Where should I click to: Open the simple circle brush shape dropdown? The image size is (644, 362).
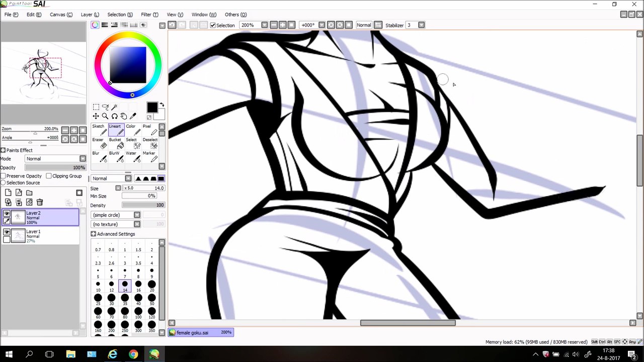click(x=137, y=215)
